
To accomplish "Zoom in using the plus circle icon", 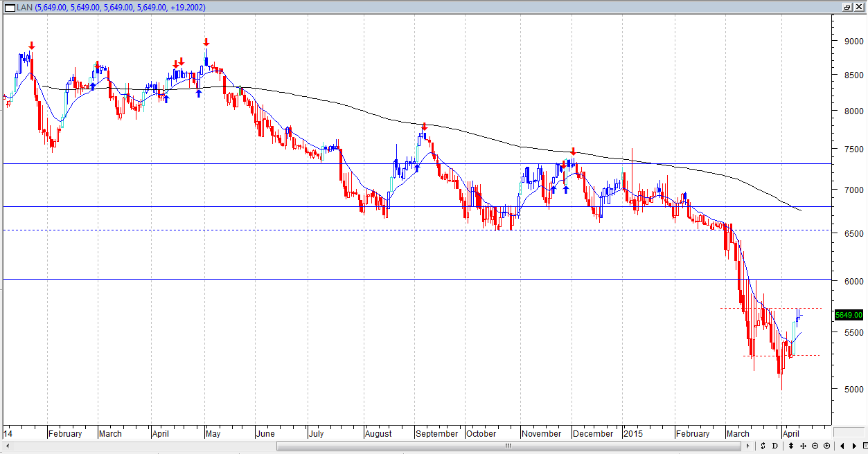I will pyautogui.click(x=826, y=446).
